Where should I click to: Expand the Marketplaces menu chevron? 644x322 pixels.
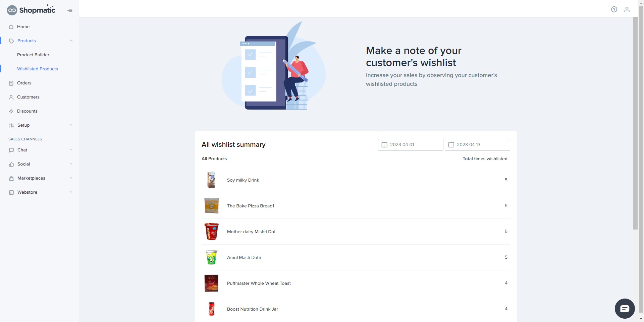[x=71, y=178]
